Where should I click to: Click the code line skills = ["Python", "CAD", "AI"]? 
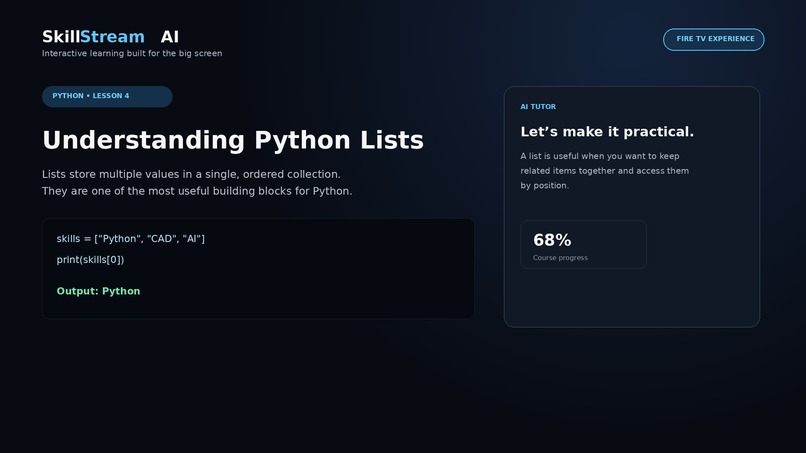click(131, 239)
